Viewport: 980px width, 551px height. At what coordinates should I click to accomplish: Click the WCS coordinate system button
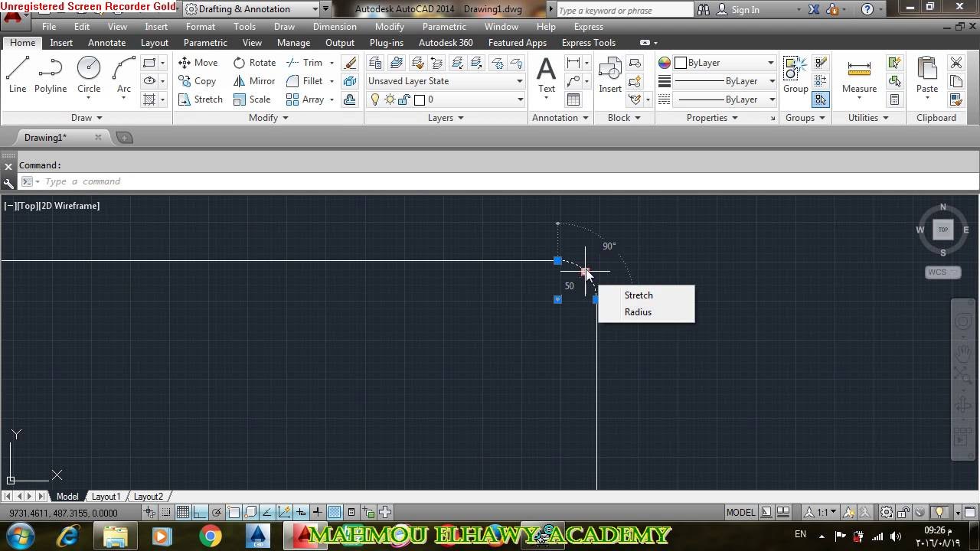point(942,272)
